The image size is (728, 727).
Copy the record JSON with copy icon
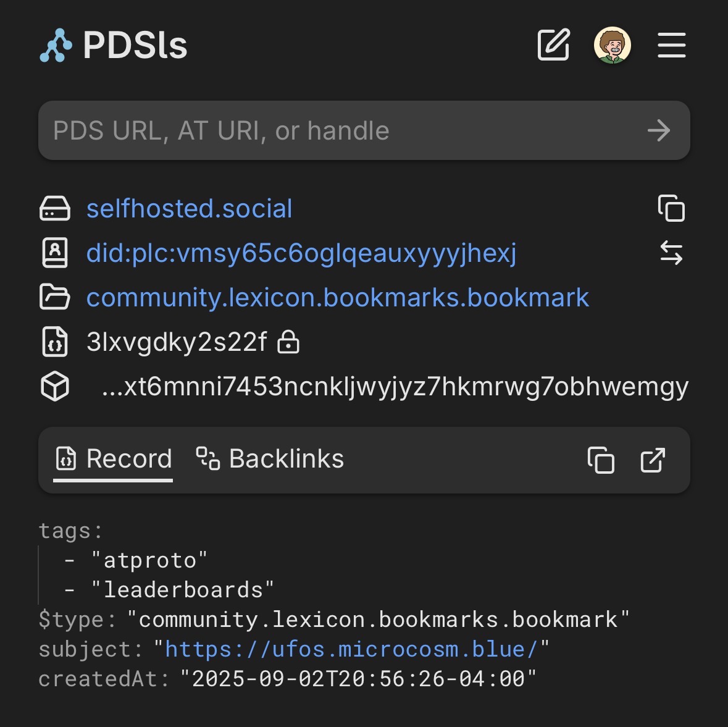pyautogui.click(x=601, y=460)
